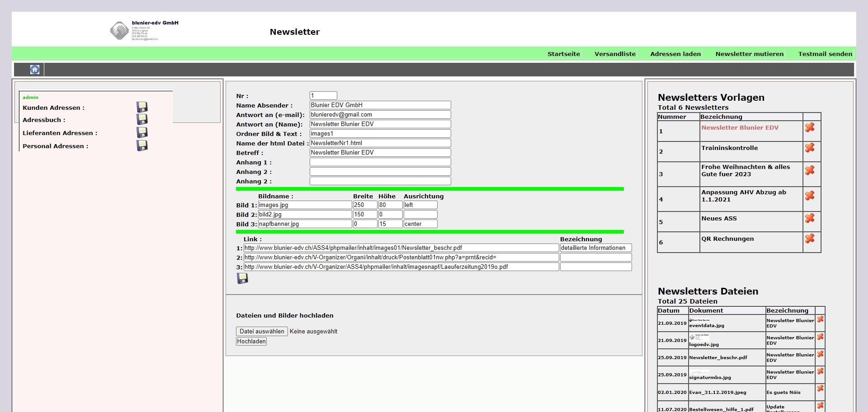Image resolution: width=868 pixels, height=412 pixels.
Task: Click save icon beside Lieferanten Adressen
Action: [142, 132]
